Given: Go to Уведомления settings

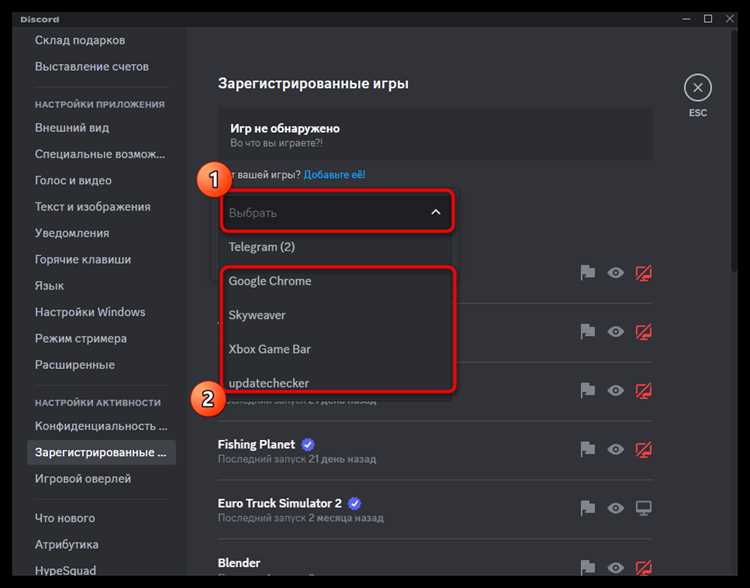Looking at the screenshot, I should 72,233.
